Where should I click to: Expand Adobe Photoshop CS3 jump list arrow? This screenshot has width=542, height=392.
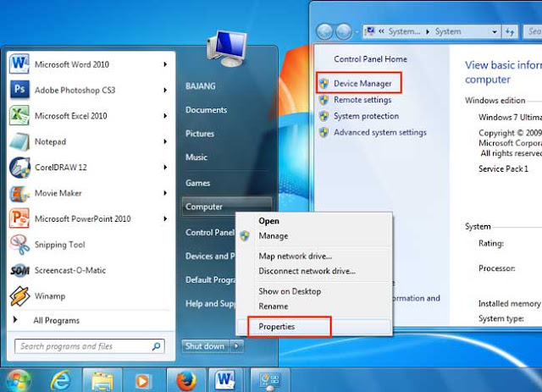[165, 90]
